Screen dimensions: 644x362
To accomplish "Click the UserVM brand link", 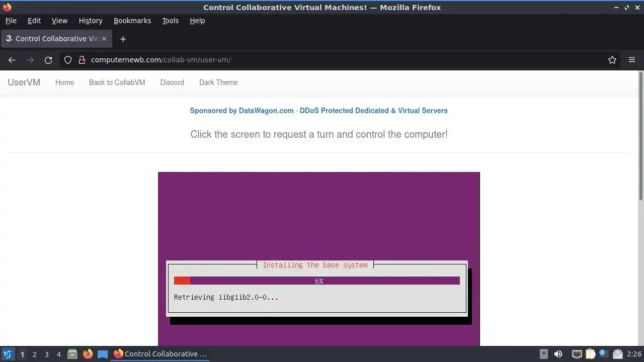I will click(24, 82).
